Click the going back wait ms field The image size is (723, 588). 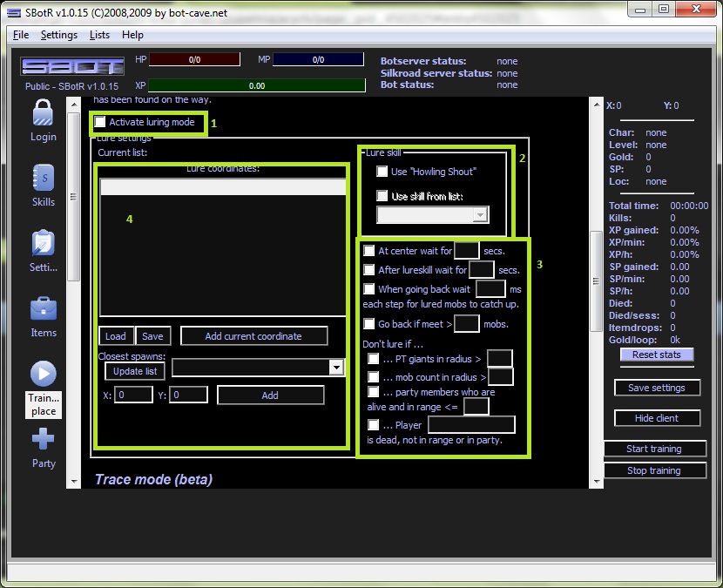(490, 288)
